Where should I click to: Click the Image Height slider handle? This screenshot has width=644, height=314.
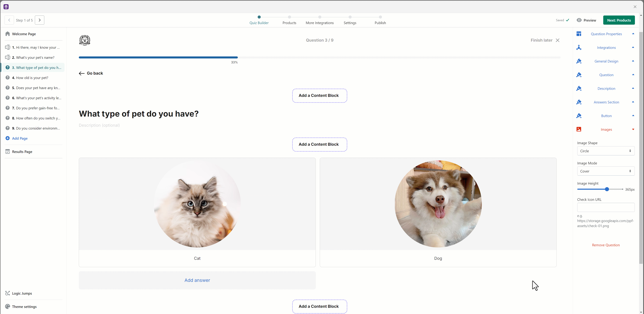point(607,189)
